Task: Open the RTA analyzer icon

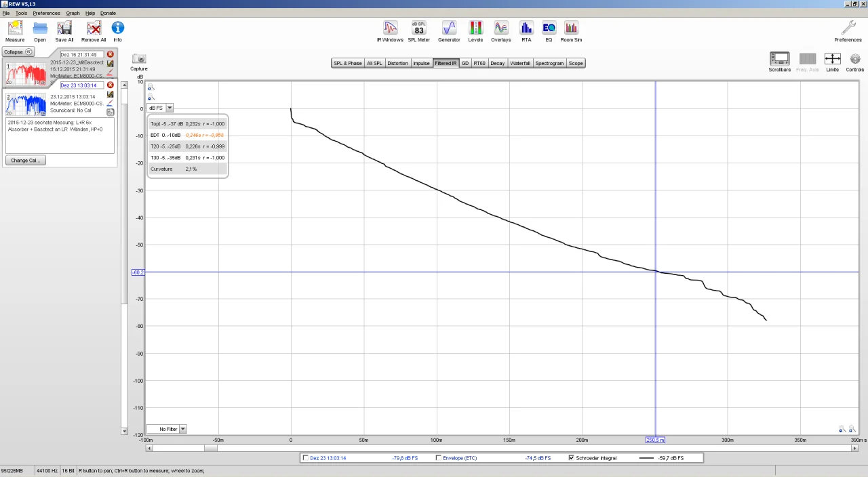Action: [526, 28]
